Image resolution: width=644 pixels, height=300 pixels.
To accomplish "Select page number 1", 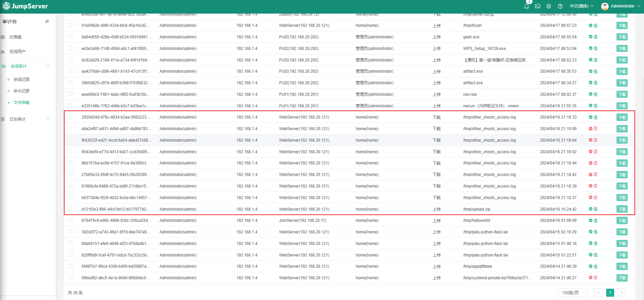I will tap(610, 293).
